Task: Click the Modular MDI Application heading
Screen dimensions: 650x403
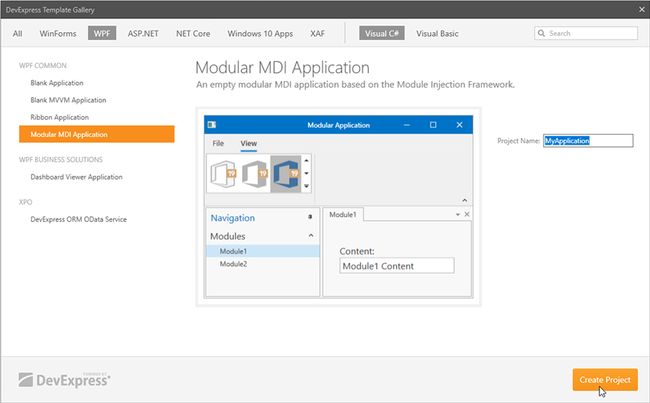Action: click(282, 68)
